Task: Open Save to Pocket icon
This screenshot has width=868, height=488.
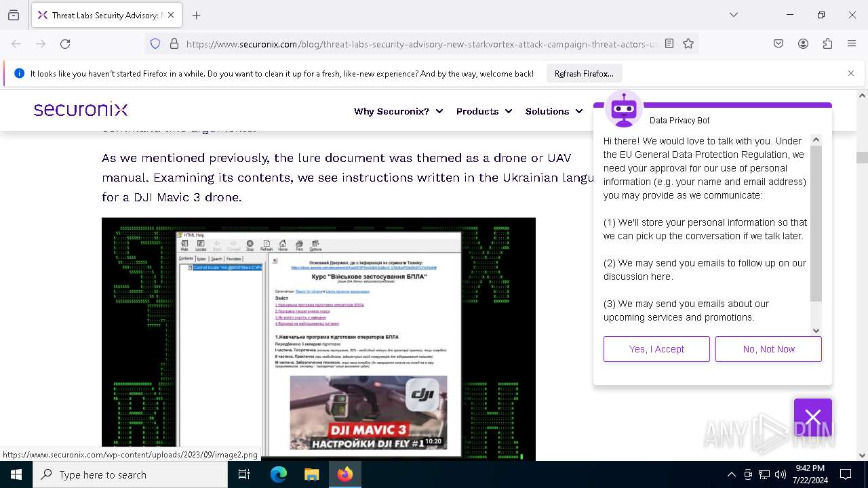Action: [x=778, y=43]
